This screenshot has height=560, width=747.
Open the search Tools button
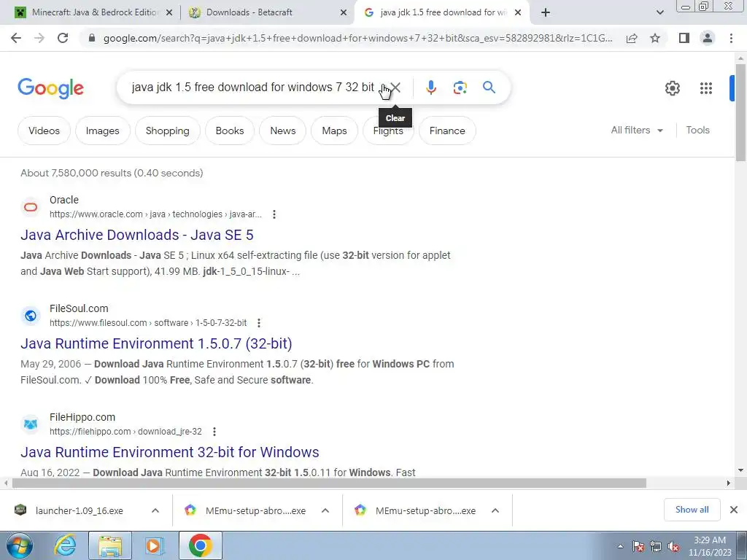pyautogui.click(x=697, y=130)
